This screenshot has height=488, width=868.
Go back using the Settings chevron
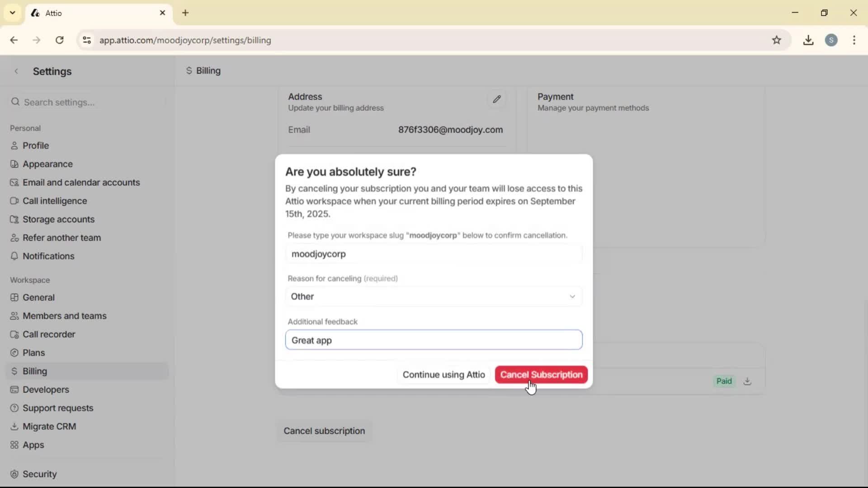pyautogui.click(x=16, y=71)
